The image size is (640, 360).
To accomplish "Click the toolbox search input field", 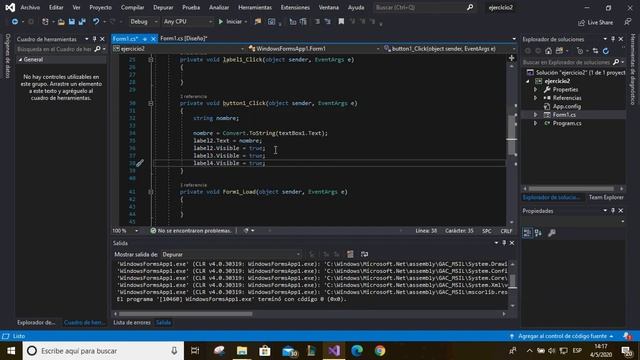I will click(x=54, y=49).
